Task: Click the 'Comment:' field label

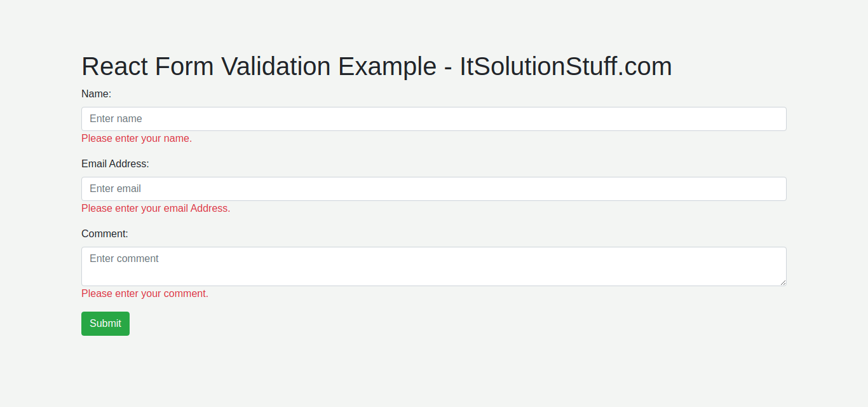Action: point(104,233)
